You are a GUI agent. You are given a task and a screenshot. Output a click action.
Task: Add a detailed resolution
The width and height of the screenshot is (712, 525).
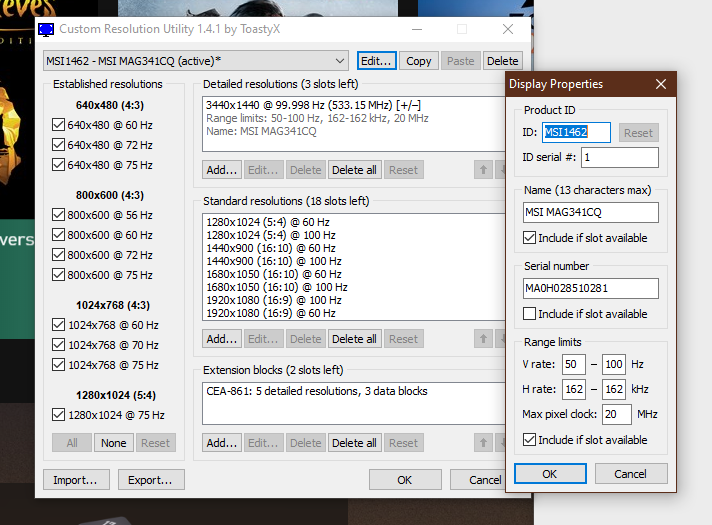click(222, 170)
